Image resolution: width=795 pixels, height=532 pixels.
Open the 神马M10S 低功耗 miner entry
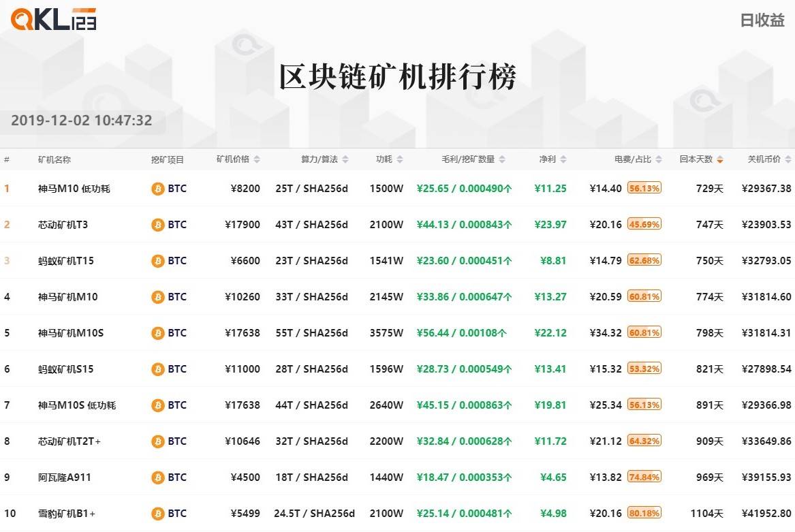(x=77, y=405)
